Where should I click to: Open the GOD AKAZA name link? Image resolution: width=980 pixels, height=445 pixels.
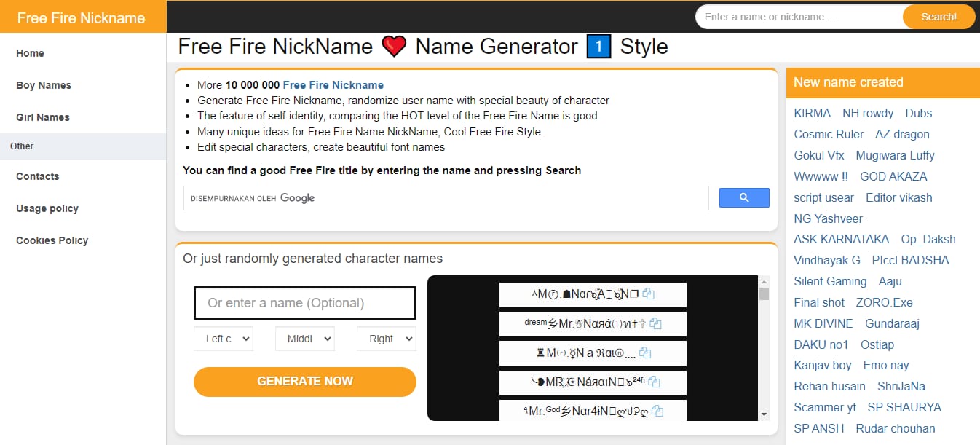(x=894, y=177)
